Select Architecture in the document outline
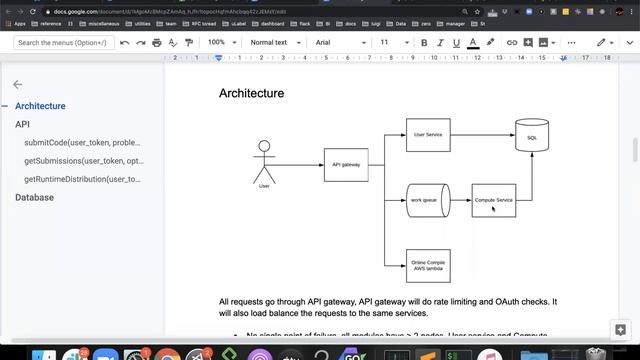Viewport: 640px width, 360px height. pos(40,106)
